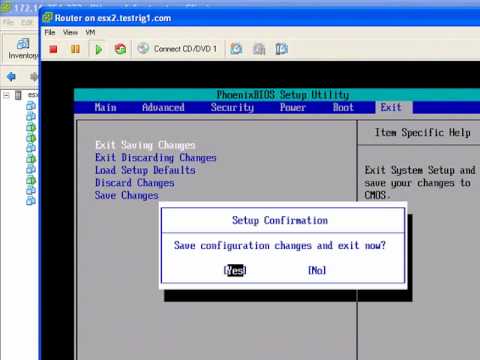Select the Boot BIOS tab
Viewport: 480px width, 360px height.
pyautogui.click(x=343, y=107)
